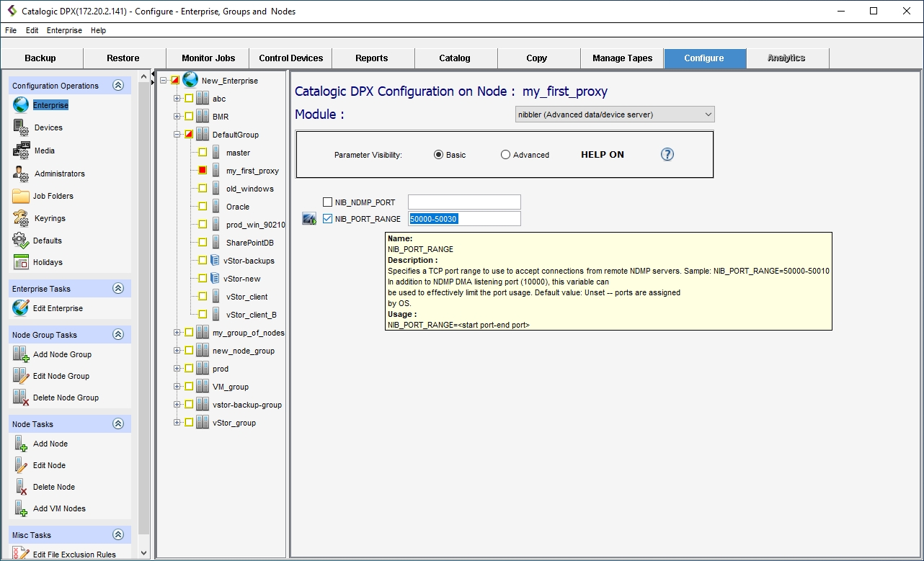Switch to the Monitor Jobs tab

(x=208, y=58)
